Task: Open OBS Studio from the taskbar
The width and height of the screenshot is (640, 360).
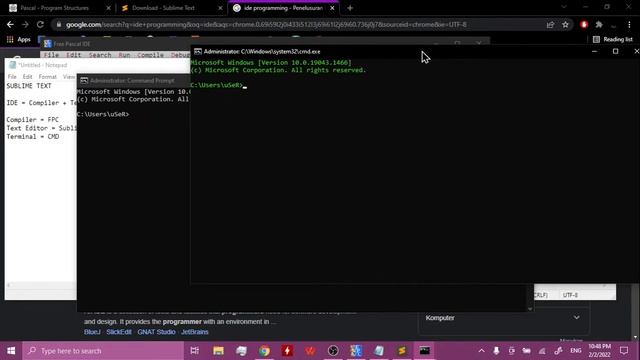Action: click(333, 351)
